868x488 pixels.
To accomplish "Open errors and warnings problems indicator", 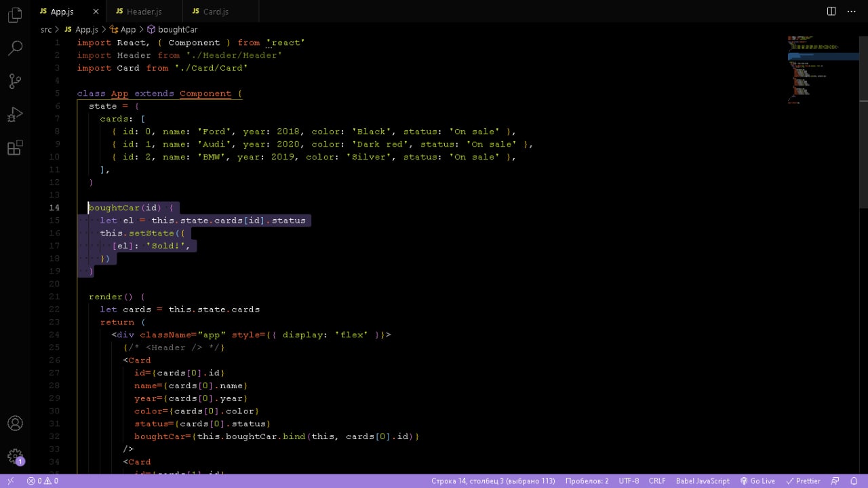I will coord(42,481).
